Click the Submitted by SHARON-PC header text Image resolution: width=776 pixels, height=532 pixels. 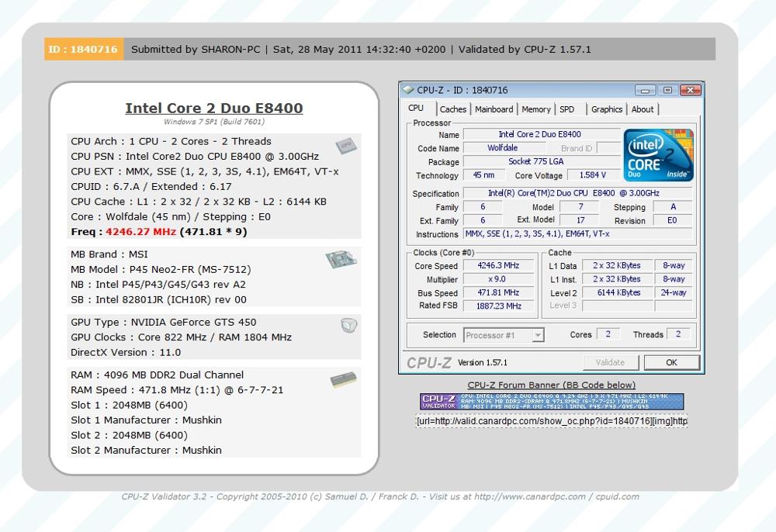196,49
